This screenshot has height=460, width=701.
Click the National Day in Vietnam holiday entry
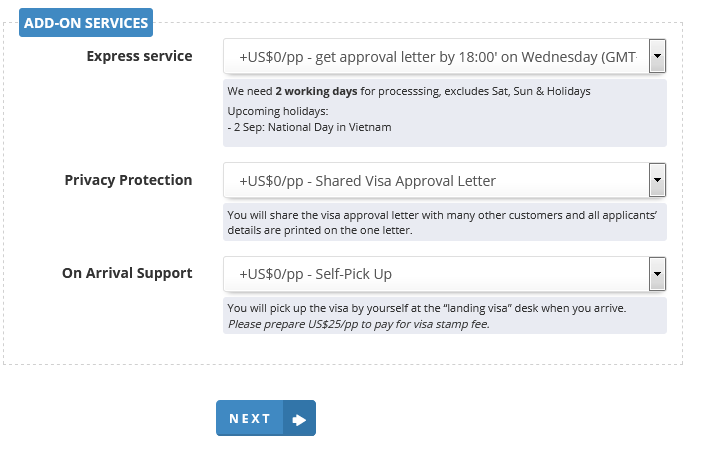coord(312,127)
